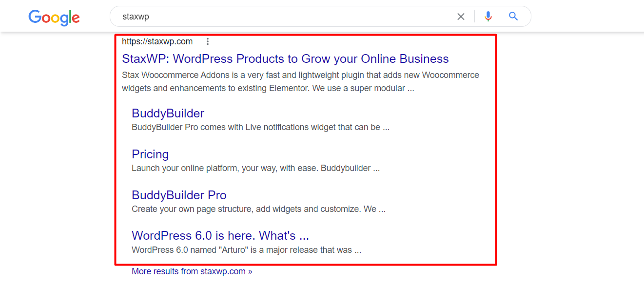Open the BuddyBuilder Pro sitelink
The height and width of the screenshot is (285, 644).
click(x=179, y=195)
